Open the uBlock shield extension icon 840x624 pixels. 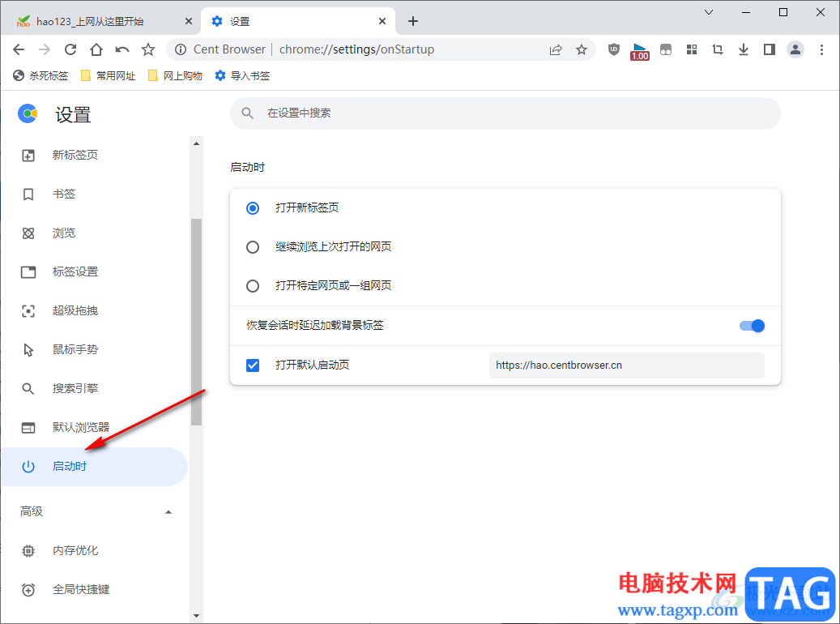(614, 50)
